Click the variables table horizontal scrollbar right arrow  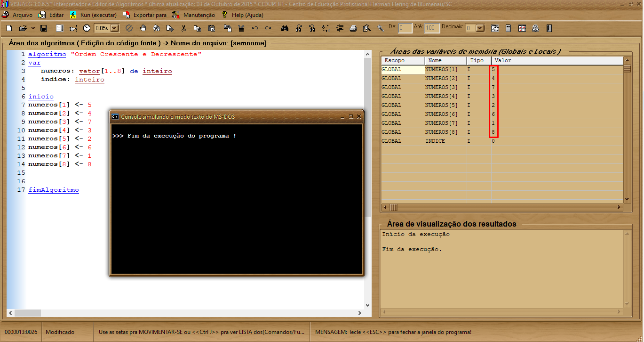[x=619, y=207]
